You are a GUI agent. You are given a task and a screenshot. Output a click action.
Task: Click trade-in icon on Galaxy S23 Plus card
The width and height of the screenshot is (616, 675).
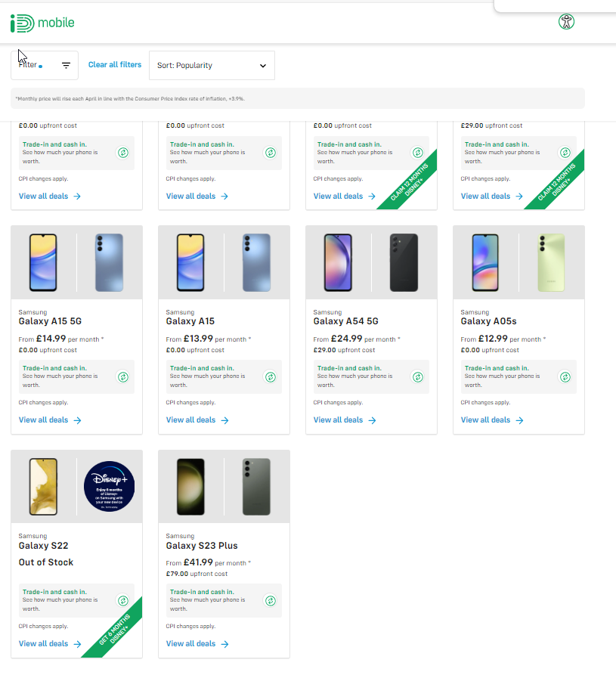point(271,600)
